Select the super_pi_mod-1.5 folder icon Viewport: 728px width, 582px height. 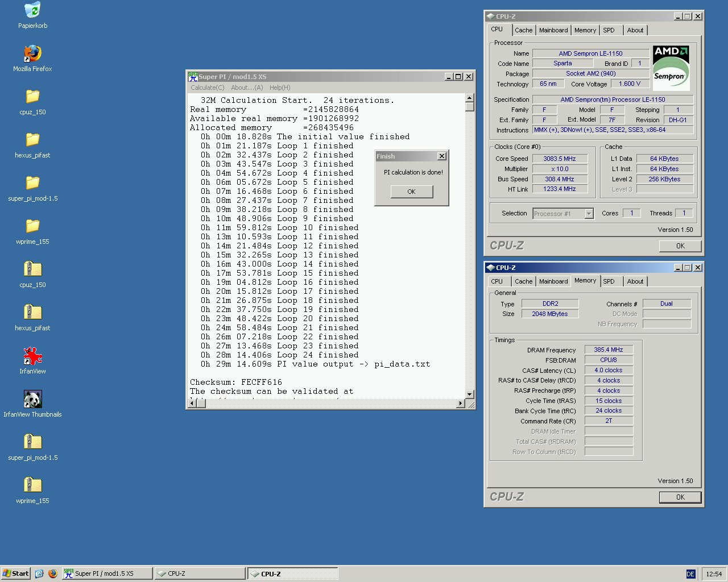(32, 183)
